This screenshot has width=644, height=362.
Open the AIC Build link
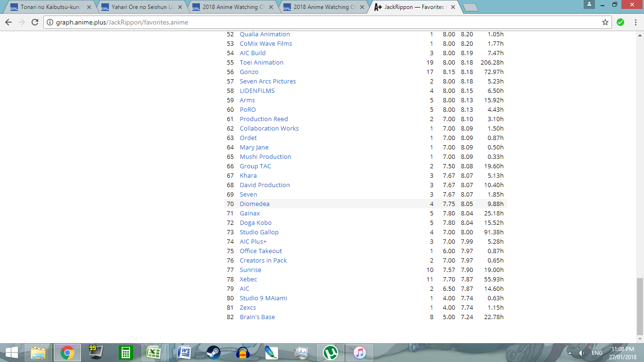[x=253, y=53]
